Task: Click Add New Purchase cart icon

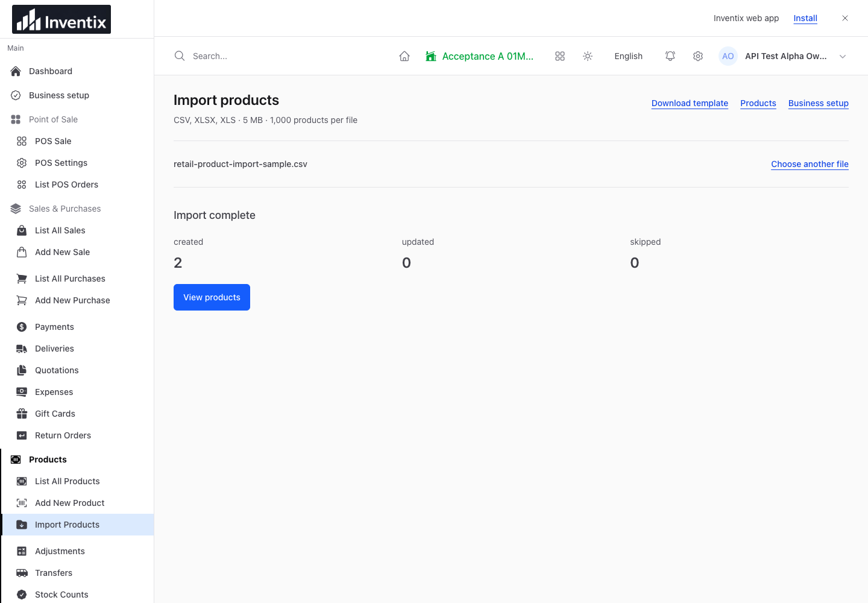Action: [22, 300]
